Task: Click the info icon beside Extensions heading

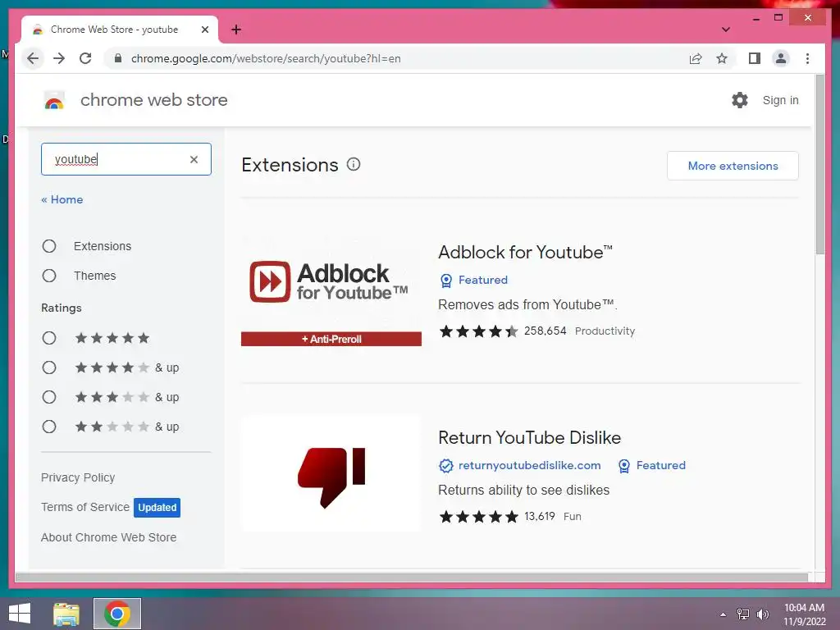Action: (354, 164)
